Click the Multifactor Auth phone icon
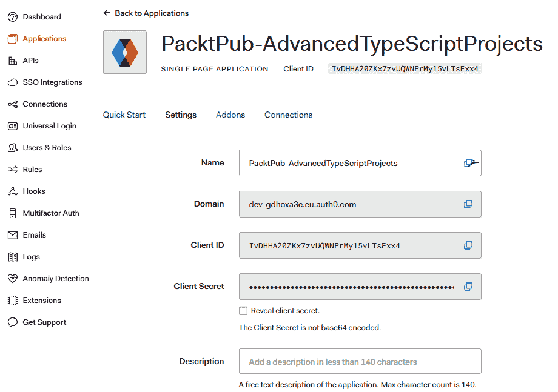Viewport: 558px width, 392px height. (x=13, y=213)
